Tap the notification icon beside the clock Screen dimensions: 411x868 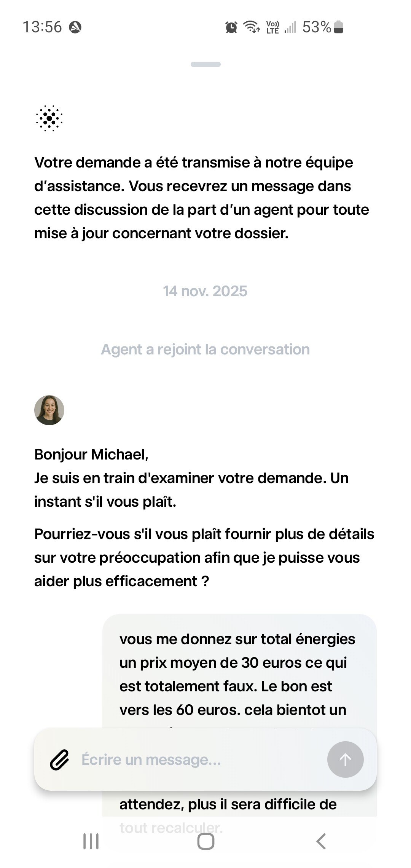75,27
